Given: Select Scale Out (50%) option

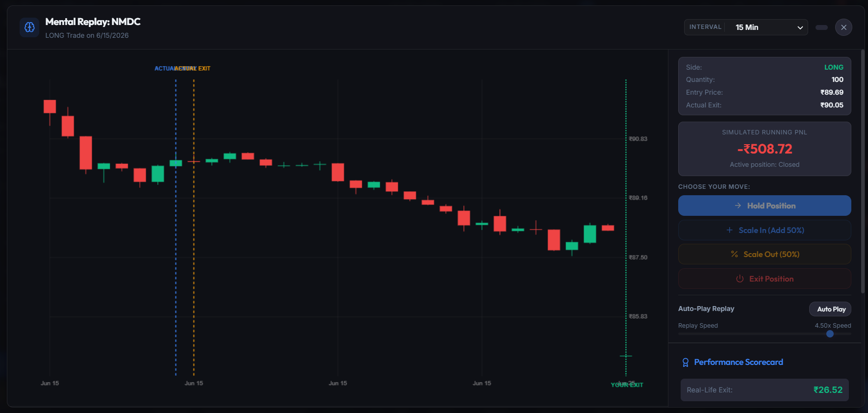Looking at the screenshot, I should pyautogui.click(x=765, y=254).
